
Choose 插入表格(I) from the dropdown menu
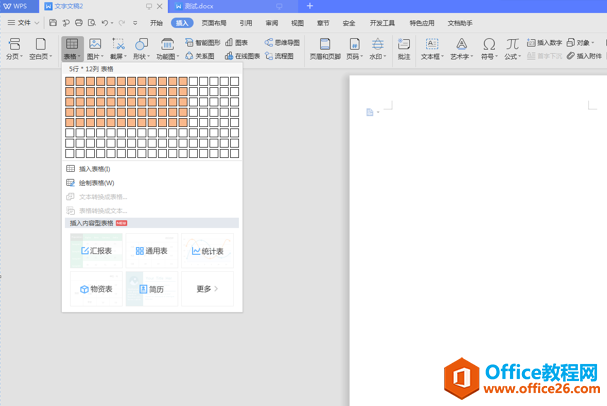pos(94,169)
